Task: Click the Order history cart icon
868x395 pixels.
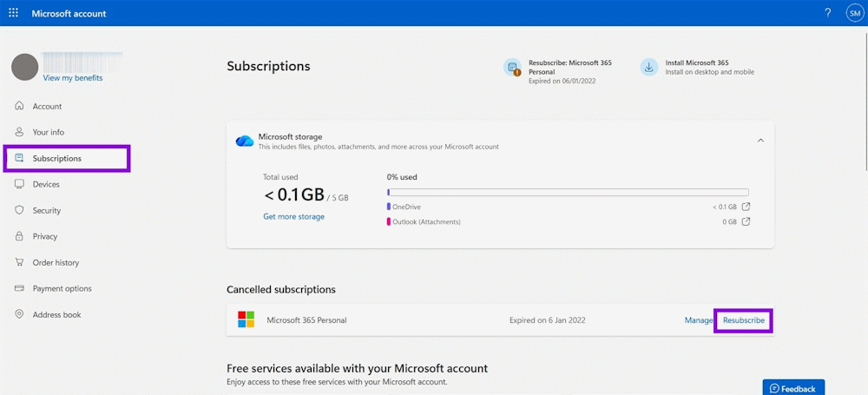Action: click(x=19, y=262)
